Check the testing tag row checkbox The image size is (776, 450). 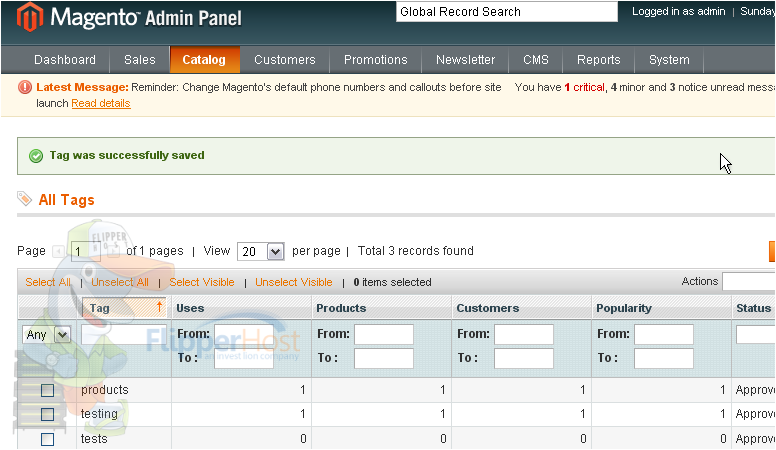(48, 414)
